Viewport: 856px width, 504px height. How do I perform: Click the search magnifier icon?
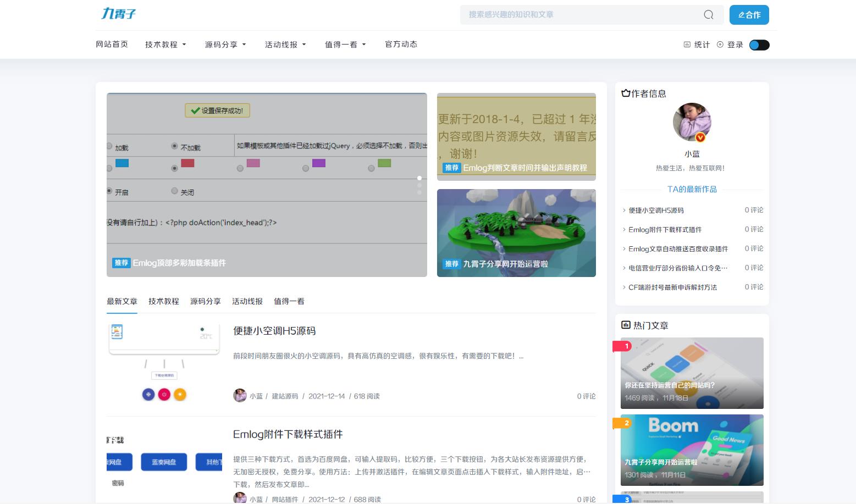708,15
